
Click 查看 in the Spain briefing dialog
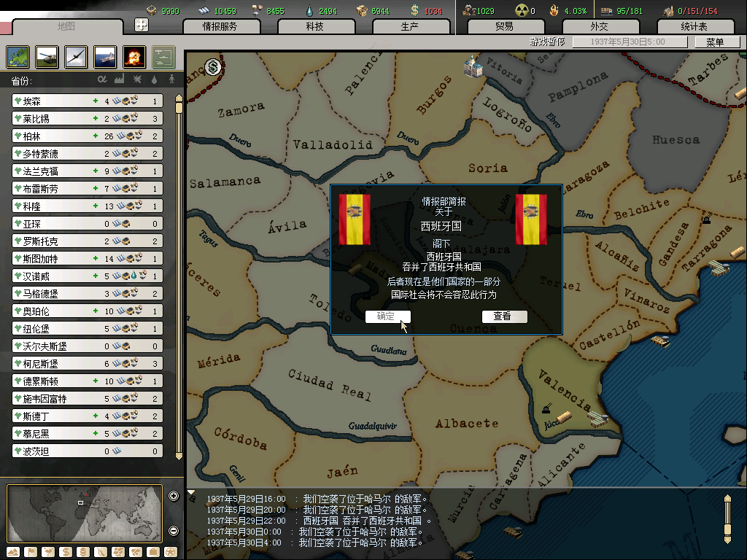(x=504, y=316)
